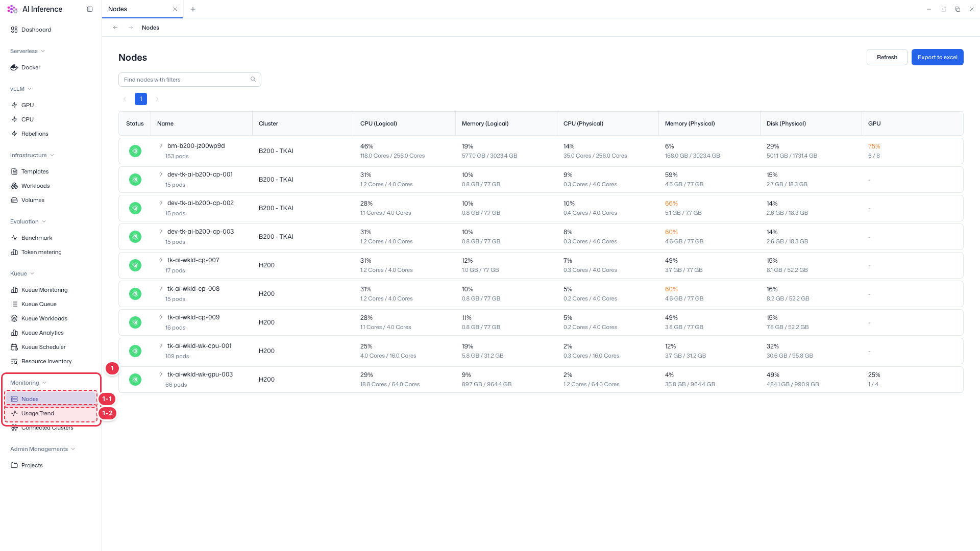Collapse the sidebar with the panel icon

(x=90, y=9)
